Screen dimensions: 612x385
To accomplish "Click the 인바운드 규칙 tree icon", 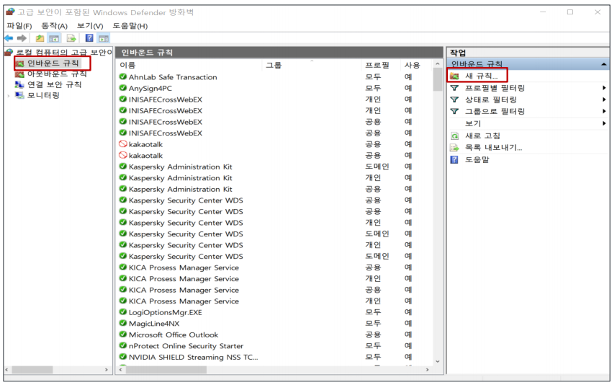I will [x=20, y=63].
